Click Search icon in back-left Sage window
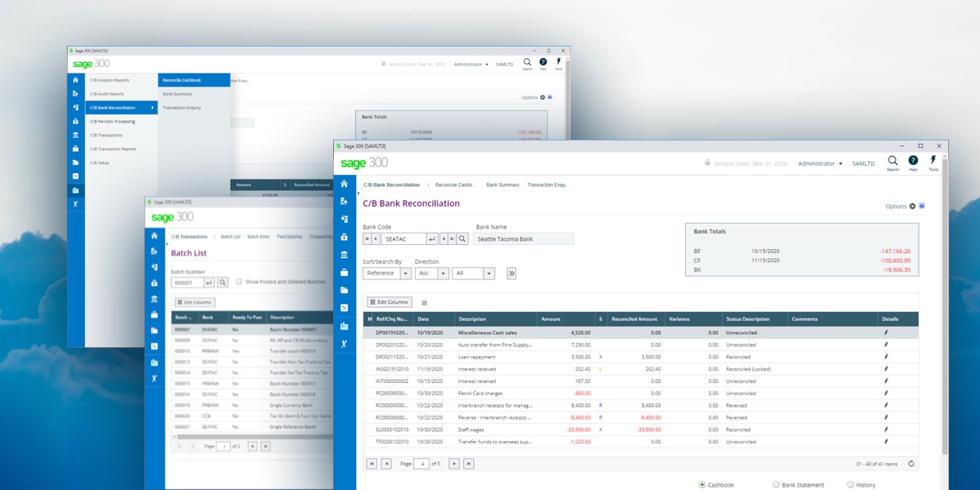The height and width of the screenshot is (490, 980). [x=528, y=63]
